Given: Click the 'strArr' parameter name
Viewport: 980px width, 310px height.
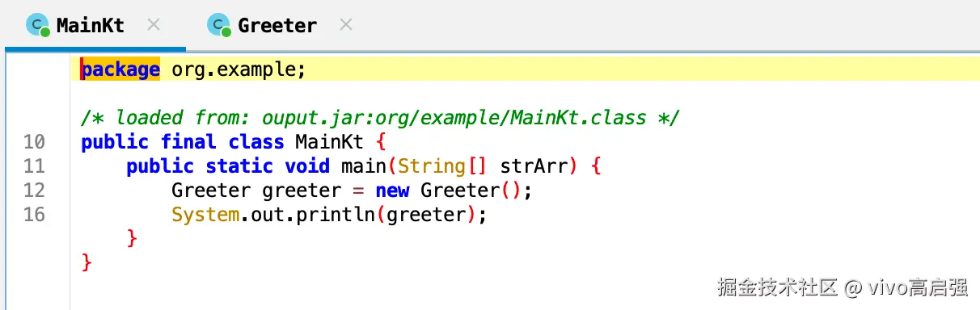Looking at the screenshot, I should (x=534, y=166).
